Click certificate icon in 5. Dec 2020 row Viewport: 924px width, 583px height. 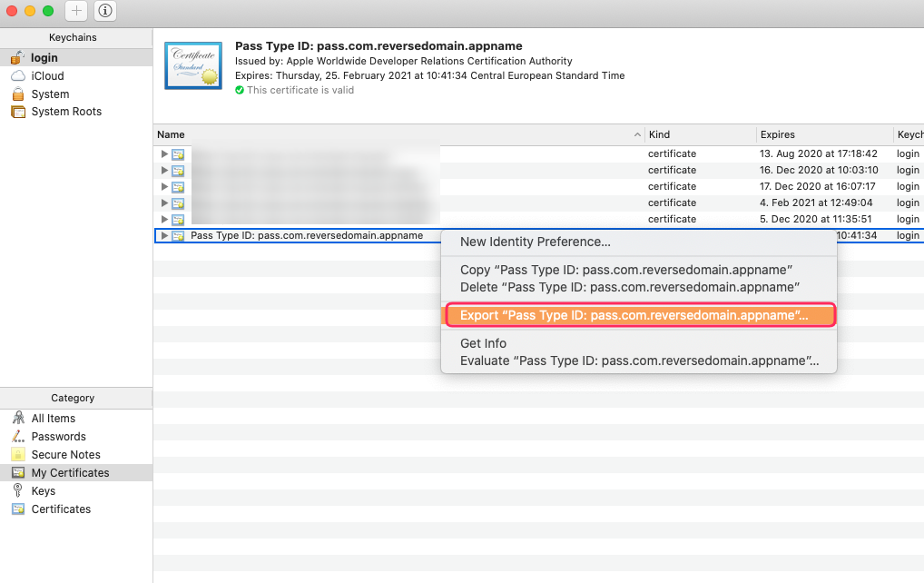178,220
